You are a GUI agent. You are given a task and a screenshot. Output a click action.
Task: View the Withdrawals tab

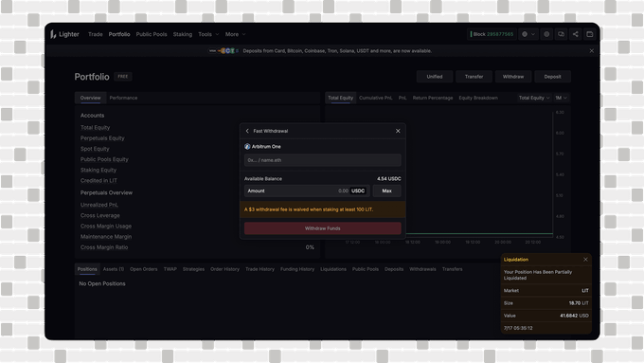[422, 269]
